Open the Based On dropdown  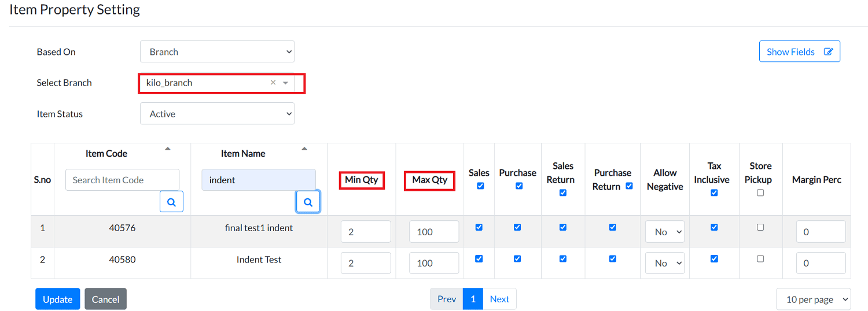pos(217,51)
